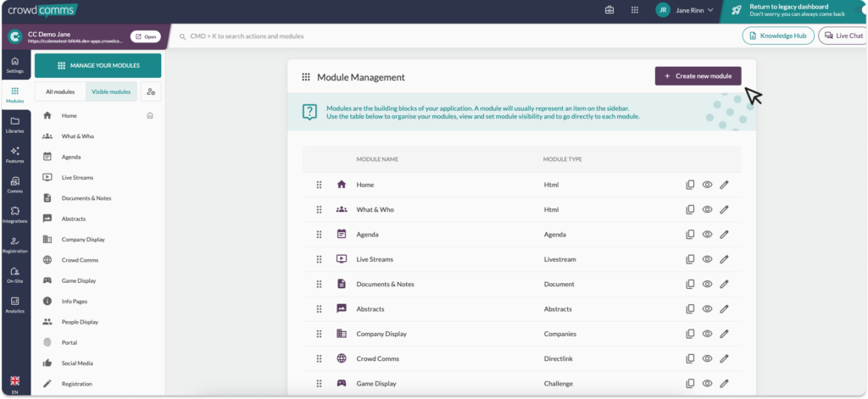
Task: Open the Knowledge Hub
Action: click(x=778, y=36)
